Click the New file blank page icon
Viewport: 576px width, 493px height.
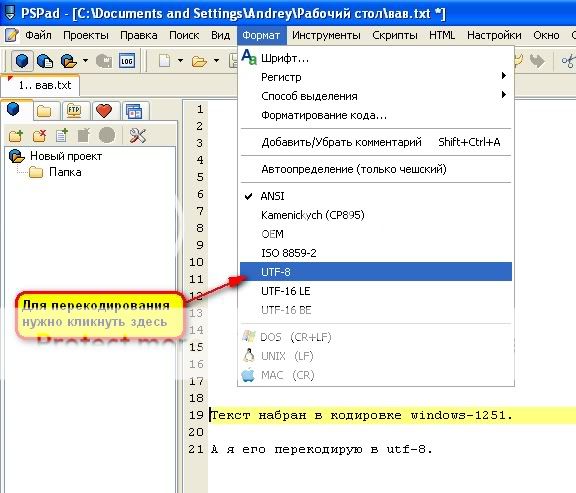click(x=164, y=61)
